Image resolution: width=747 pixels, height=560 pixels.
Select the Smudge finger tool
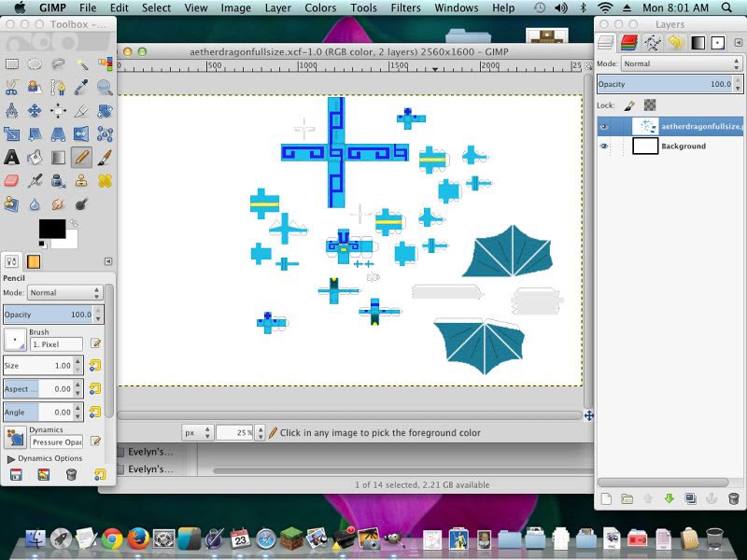point(58,204)
